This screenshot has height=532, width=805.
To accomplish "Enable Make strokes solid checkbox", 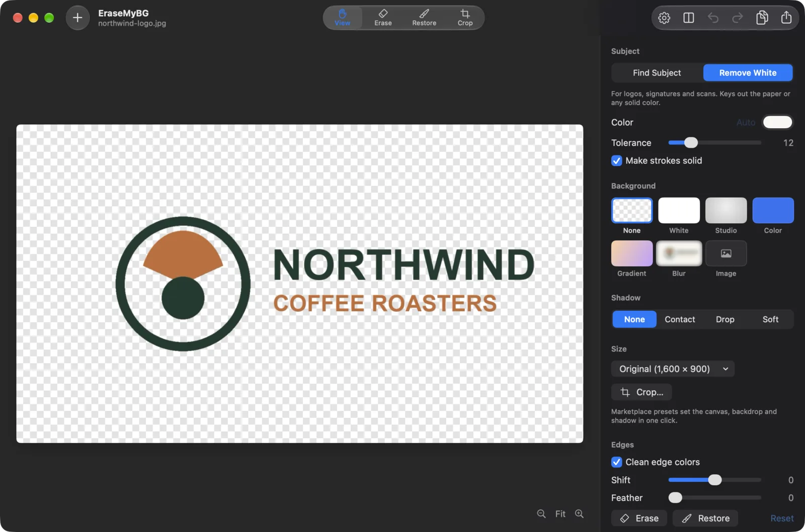I will (616, 160).
